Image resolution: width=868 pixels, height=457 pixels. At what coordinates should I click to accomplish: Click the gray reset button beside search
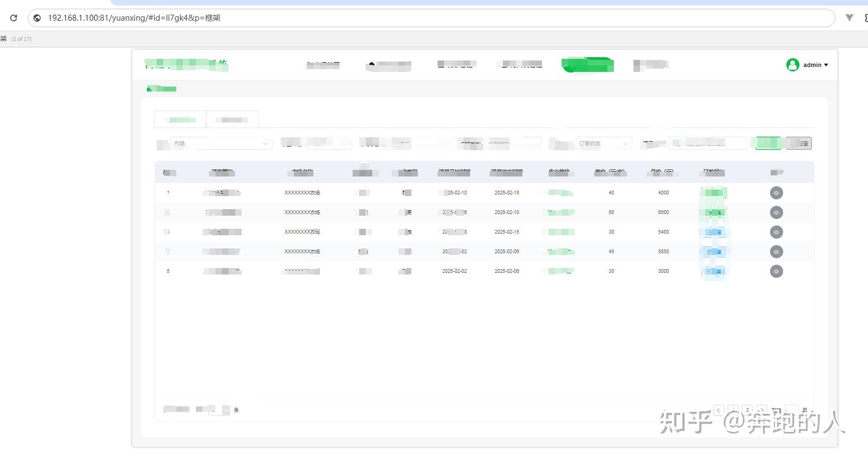pyautogui.click(x=799, y=143)
